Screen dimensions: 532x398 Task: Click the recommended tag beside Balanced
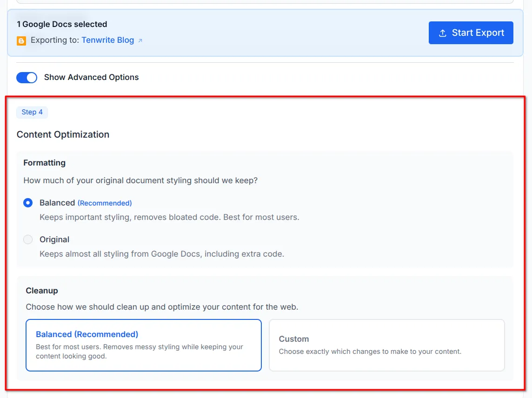(105, 203)
